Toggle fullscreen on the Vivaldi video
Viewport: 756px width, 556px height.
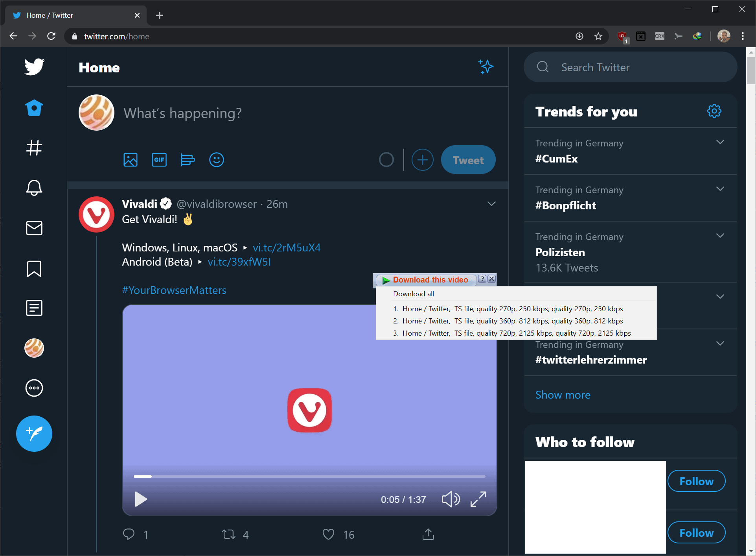478,499
